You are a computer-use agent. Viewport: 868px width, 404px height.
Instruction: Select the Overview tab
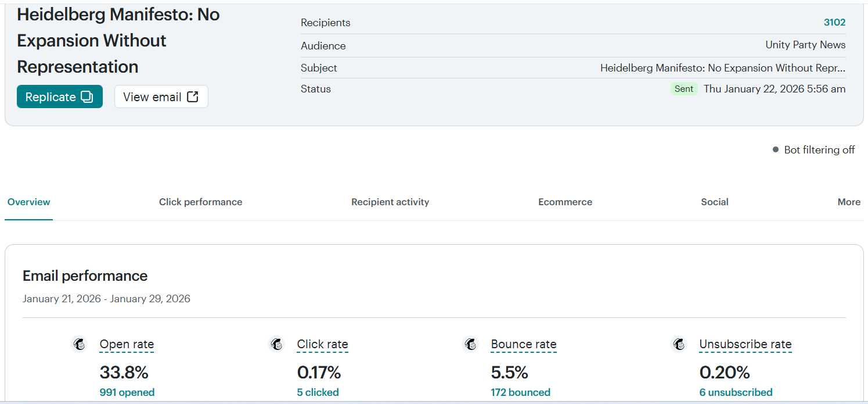pos(29,202)
